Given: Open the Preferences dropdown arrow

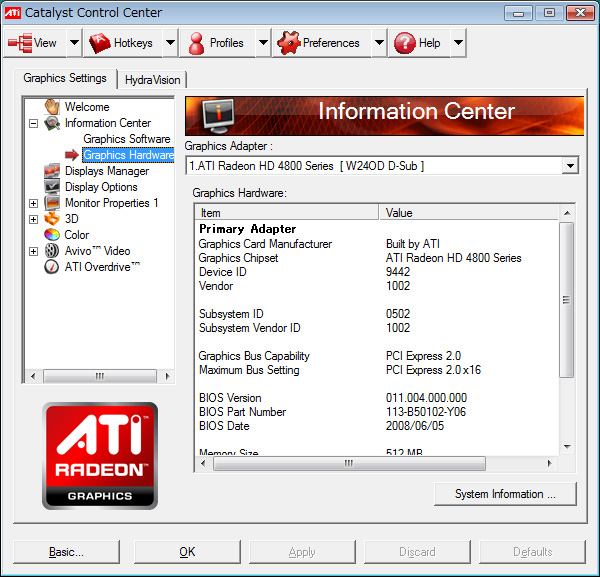Looking at the screenshot, I should click(379, 43).
